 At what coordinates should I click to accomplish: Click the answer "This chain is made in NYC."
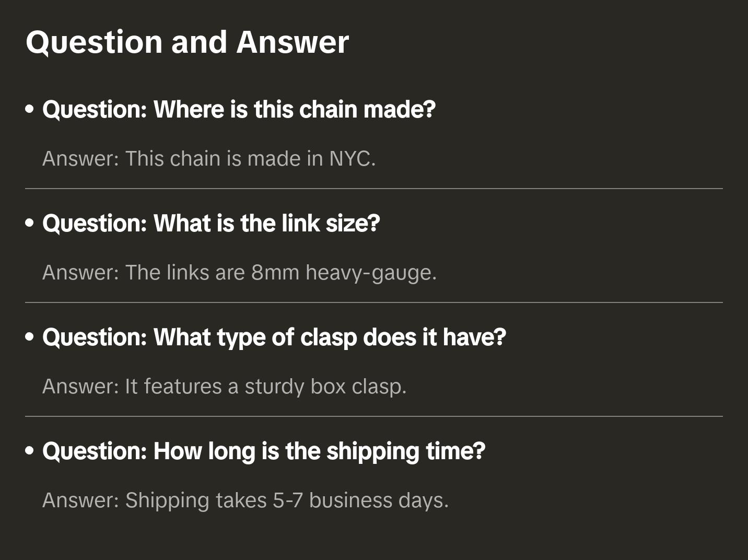[x=209, y=159]
